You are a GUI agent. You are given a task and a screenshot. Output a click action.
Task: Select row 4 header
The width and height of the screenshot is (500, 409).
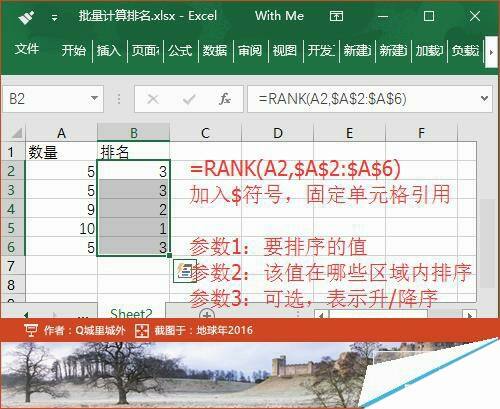click(x=12, y=209)
